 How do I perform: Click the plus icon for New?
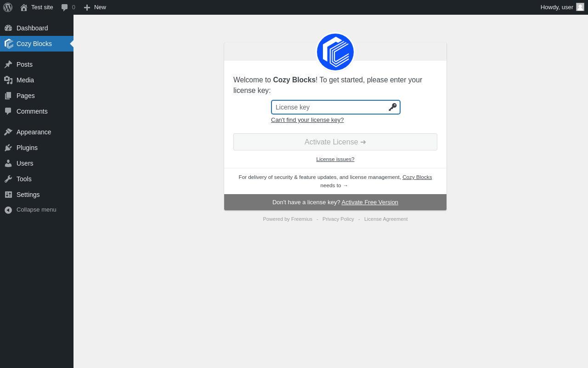(87, 7)
